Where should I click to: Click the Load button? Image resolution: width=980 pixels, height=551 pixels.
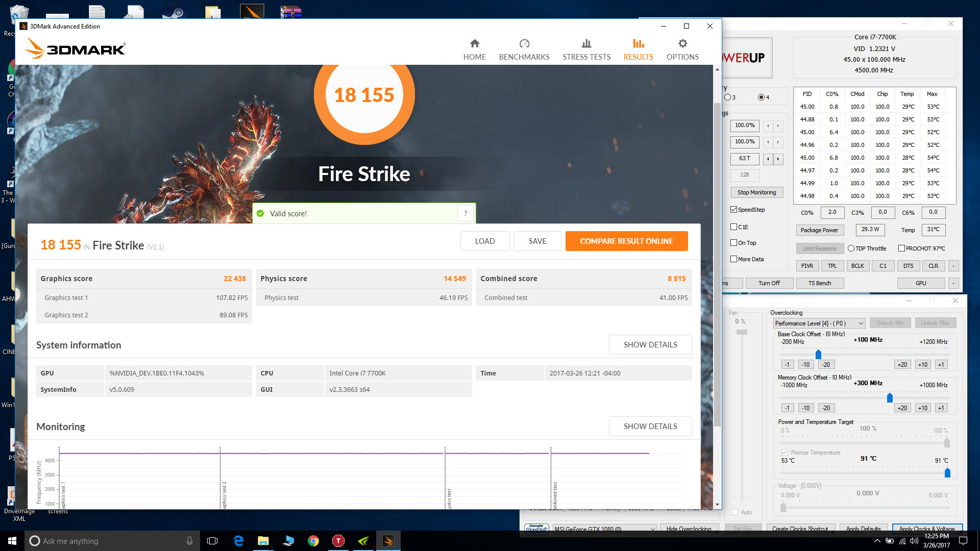(x=485, y=241)
